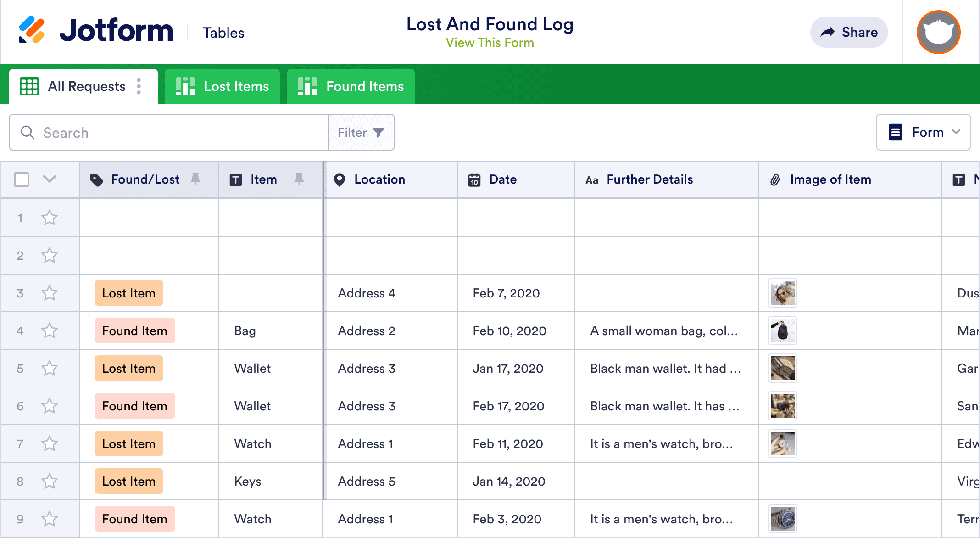Expand the chevron next to select-all checkbox
The height and width of the screenshot is (538, 980).
click(x=50, y=179)
